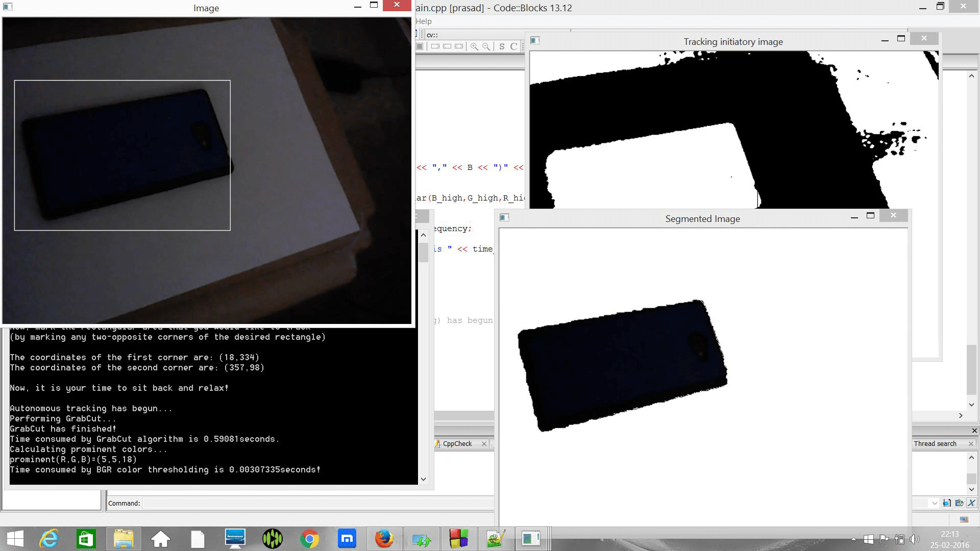Click the gray square stop icon

click(x=420, y=46)
